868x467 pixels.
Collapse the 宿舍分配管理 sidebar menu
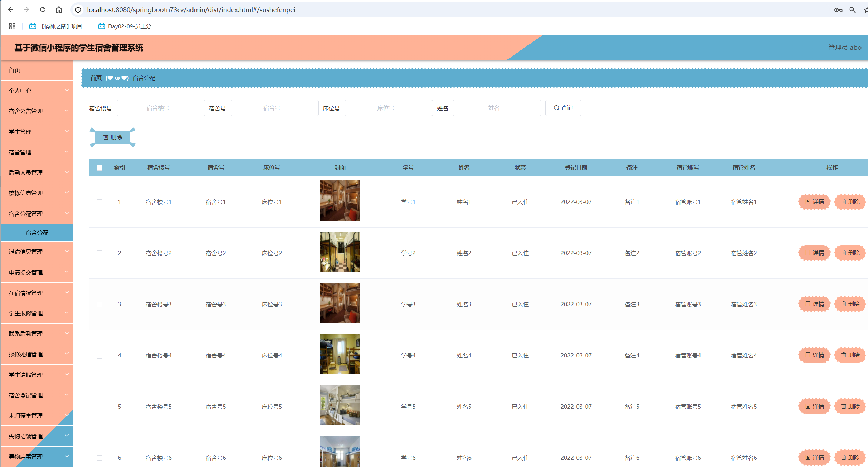coord(37,214)
